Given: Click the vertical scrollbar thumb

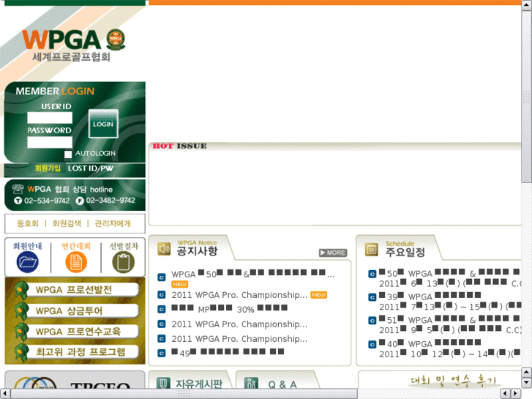Looking at the screenshot, I should point(527,96).
